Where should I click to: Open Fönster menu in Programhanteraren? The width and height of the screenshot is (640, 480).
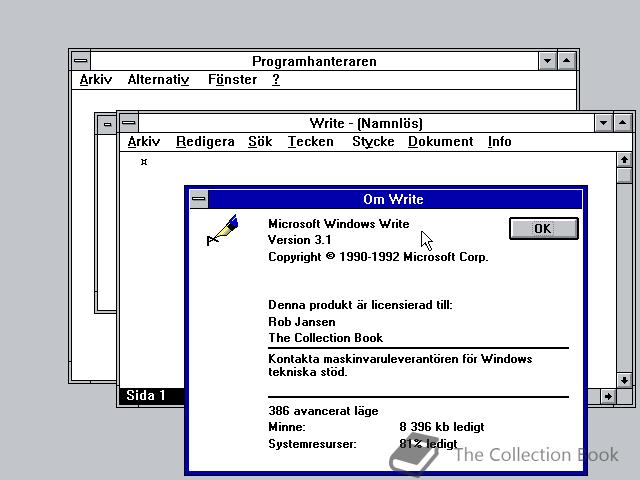pos(233,79)
